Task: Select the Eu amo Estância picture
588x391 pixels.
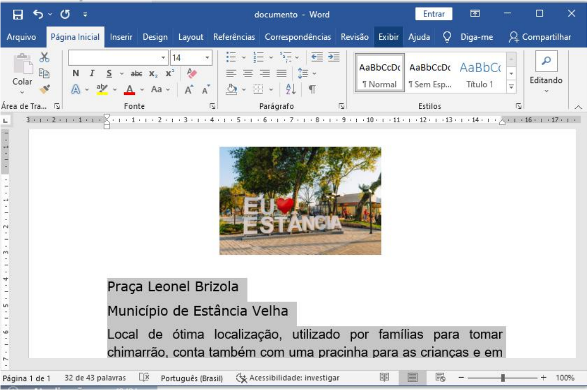Action: 300,201
